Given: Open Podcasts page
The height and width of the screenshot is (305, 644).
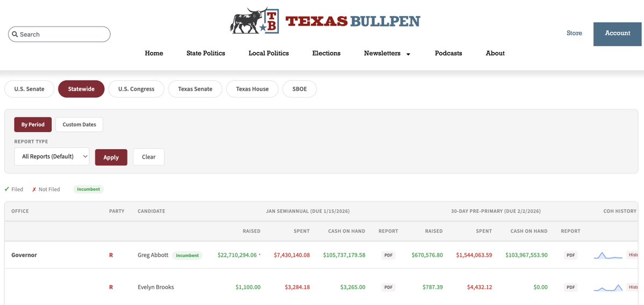Looking at the screenshot, I should coord(448,53).
